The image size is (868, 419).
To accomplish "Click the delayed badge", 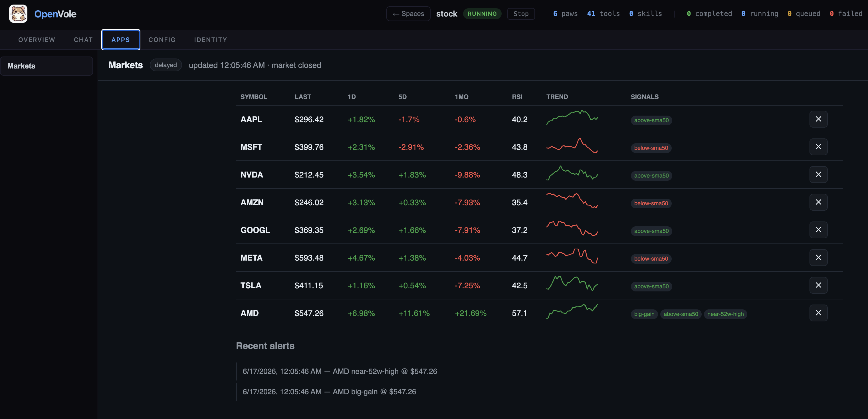I will pyautogui.click(x=165, y=65).
